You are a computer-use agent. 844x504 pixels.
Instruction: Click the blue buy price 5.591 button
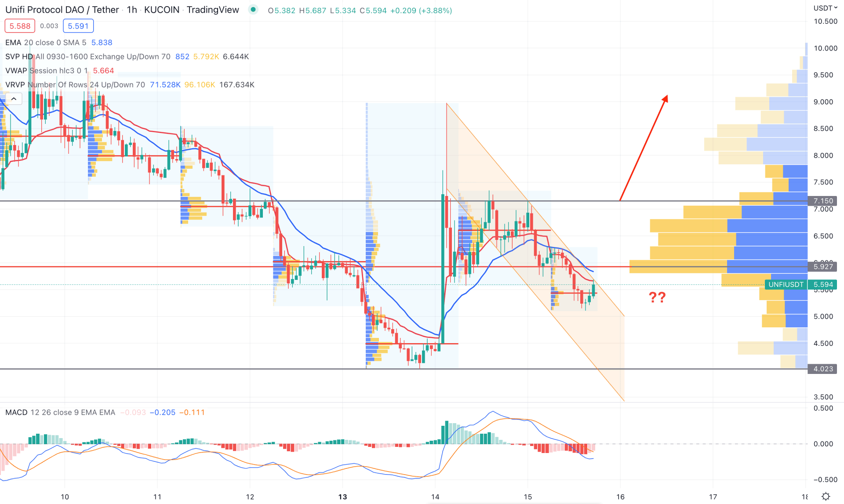click(x=78, y=26)
